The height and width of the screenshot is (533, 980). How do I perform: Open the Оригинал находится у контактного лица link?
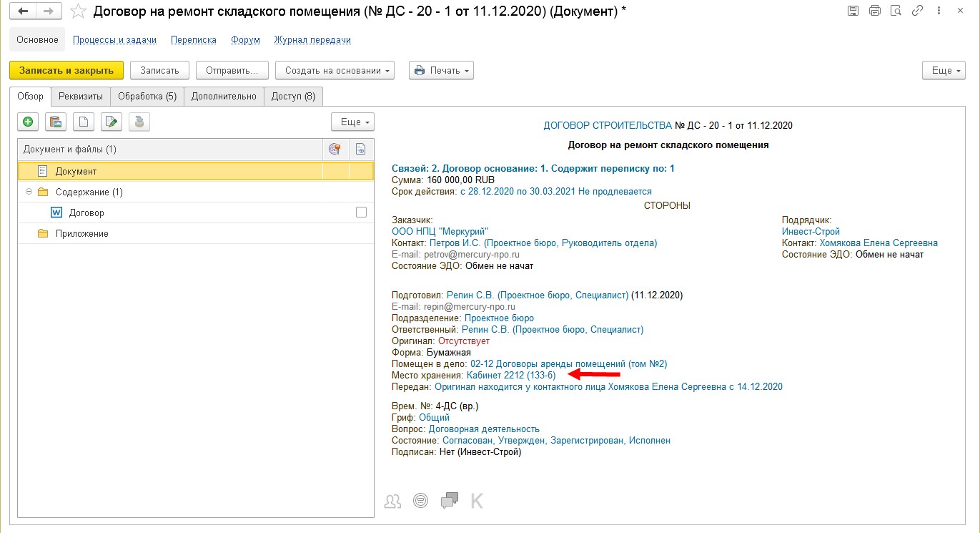pos(608,386)
